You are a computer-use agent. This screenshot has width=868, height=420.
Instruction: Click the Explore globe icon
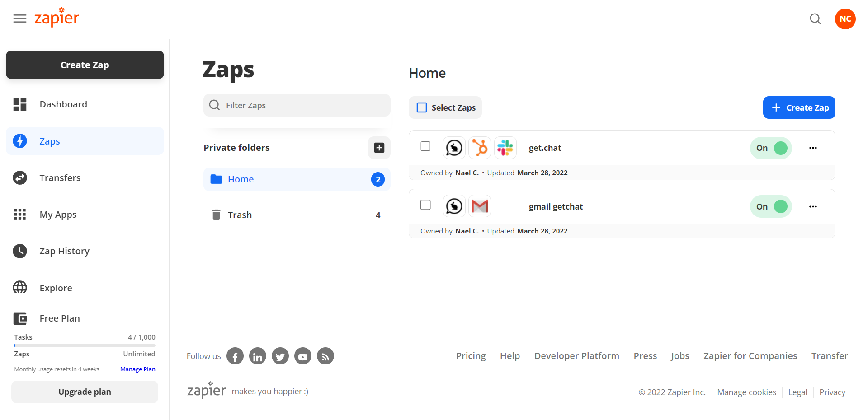20,287
